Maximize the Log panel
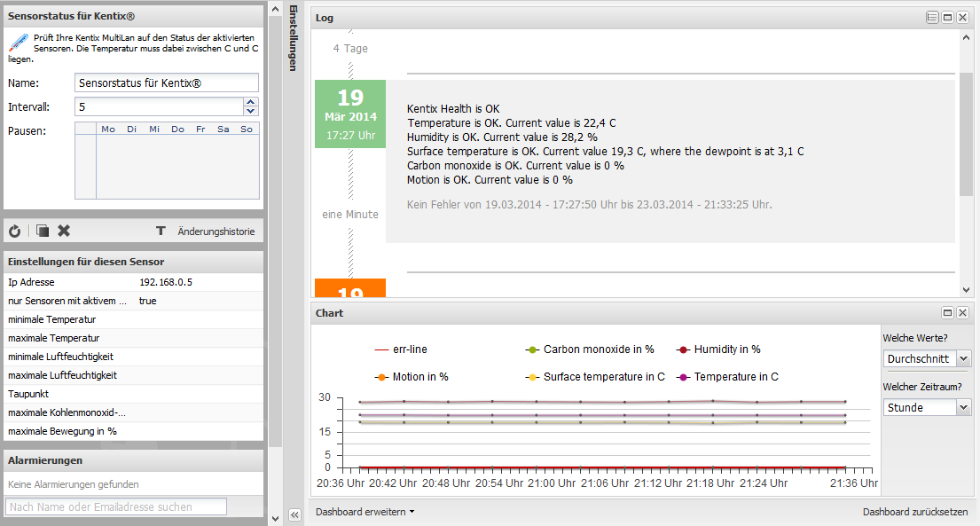The image size is (980, 526). [x=947, y=17]
